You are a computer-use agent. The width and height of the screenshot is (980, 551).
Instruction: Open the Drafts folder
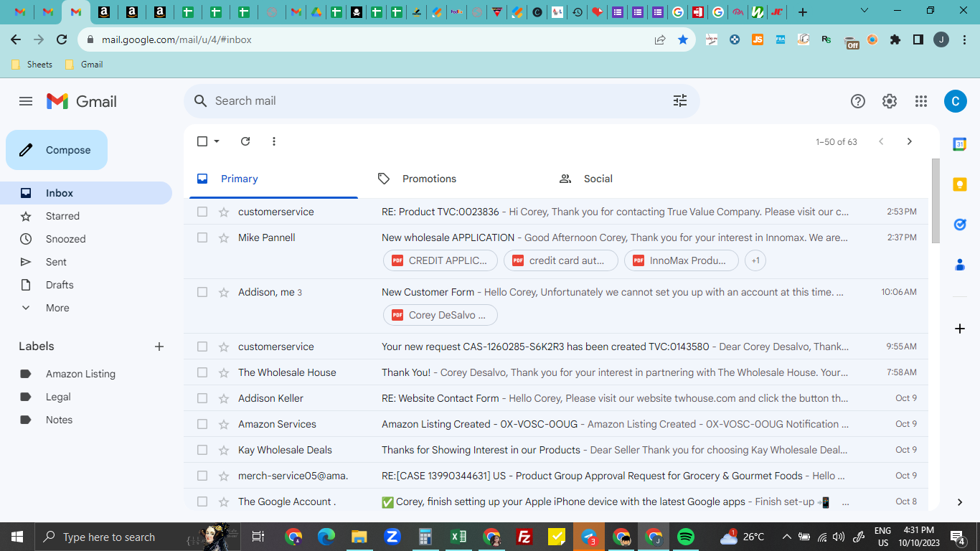86,285
